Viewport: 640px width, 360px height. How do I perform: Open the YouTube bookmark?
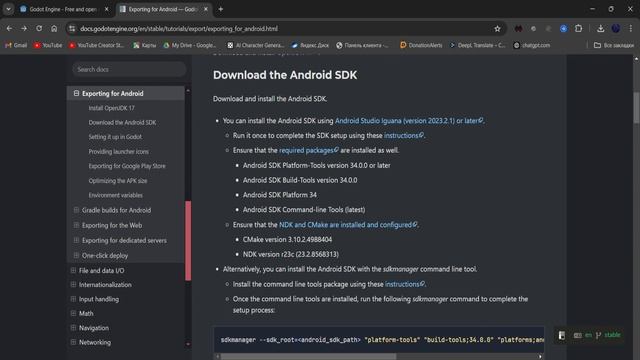tap(48, 45)
